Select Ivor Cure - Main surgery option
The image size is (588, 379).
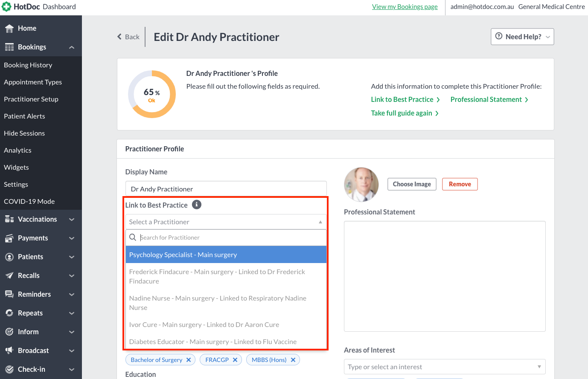(x=226, y=324)
